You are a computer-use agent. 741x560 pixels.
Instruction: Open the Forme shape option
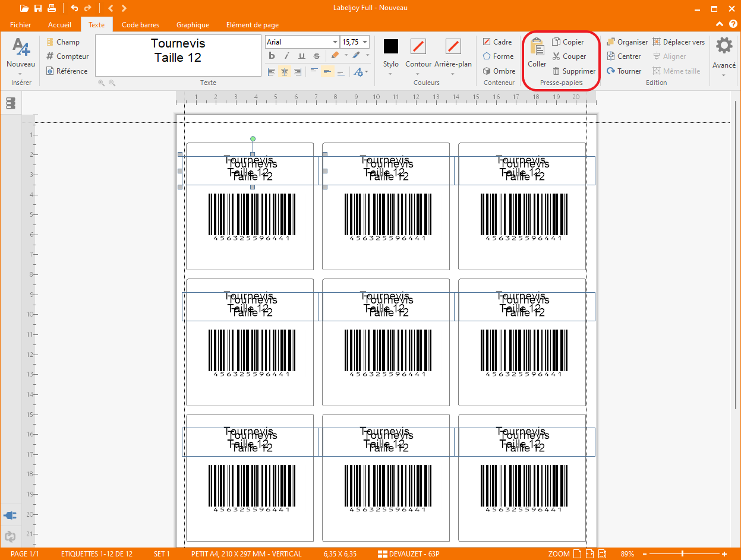coord(498,56)
